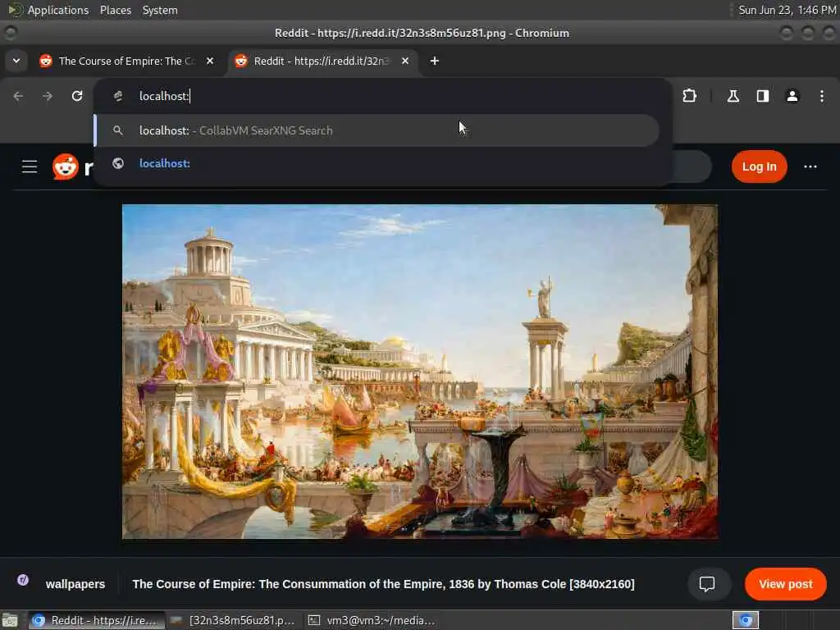Screen dimensions: 840x630
Task: Click the workspace switcher icon in bottom panel
Action: 745,620
